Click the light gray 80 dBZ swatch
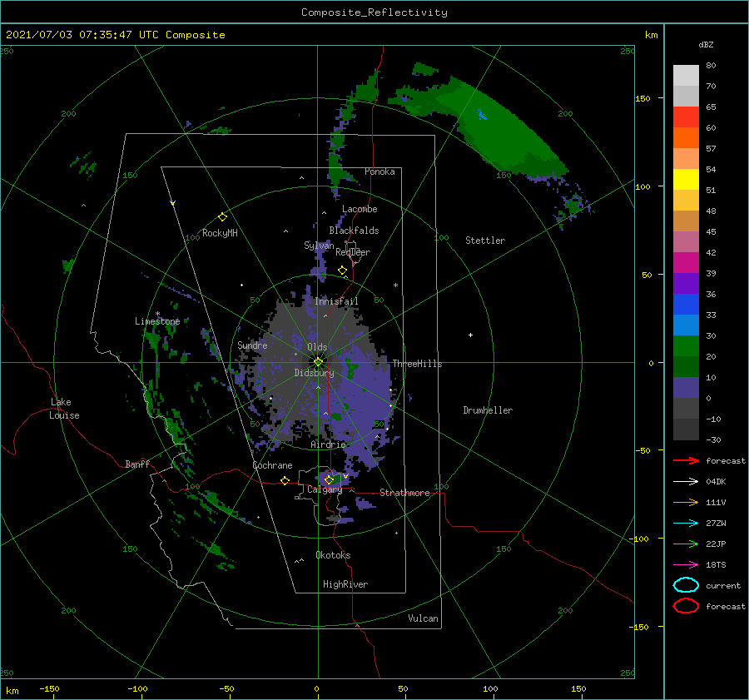The height and width of the screenshot is (700, 749). tap(686, 75)
